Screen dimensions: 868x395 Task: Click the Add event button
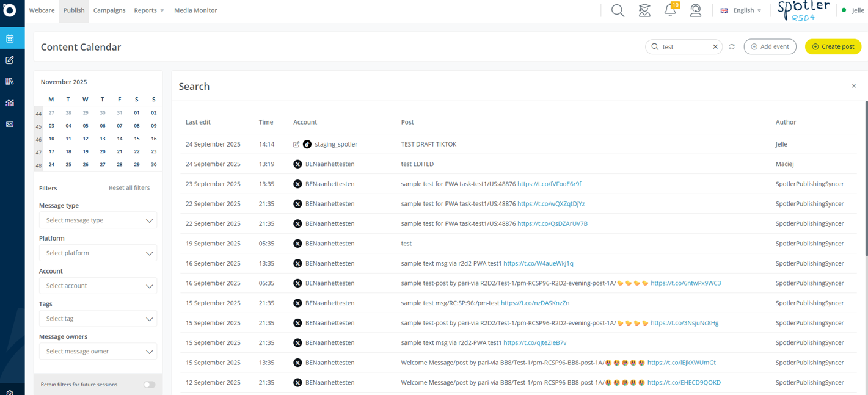[x=770, y=46]
